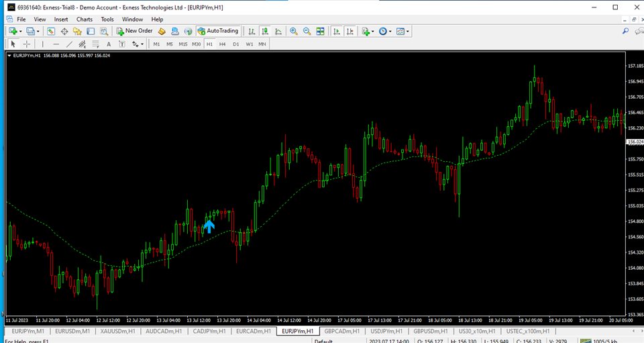Tile chart windows with the grid icon

coord(321,32)
